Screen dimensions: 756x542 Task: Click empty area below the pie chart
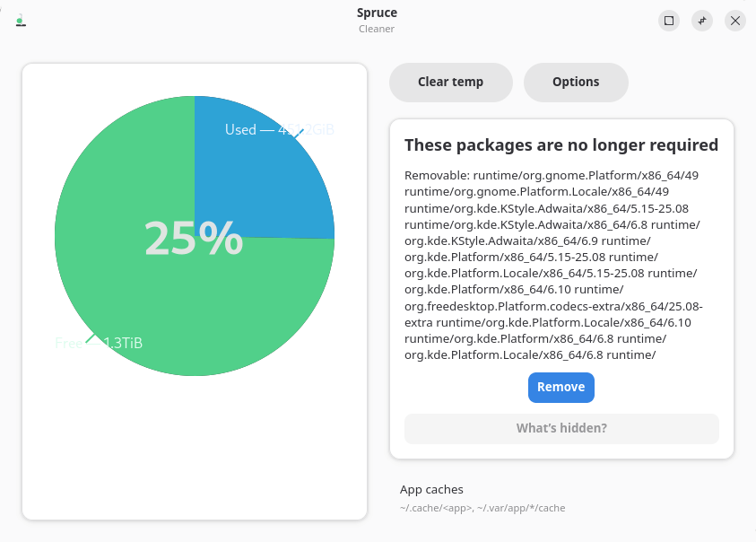(x=195, y=449)
